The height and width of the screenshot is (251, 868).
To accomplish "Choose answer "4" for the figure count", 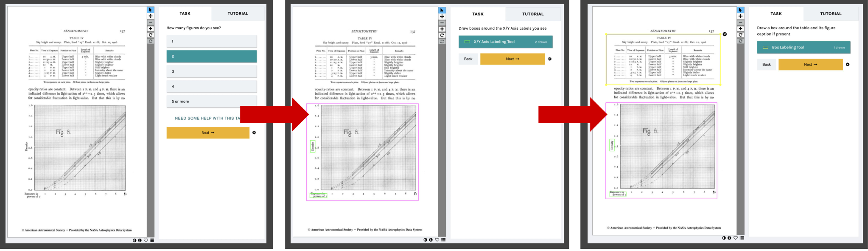I will coord(212,86).
